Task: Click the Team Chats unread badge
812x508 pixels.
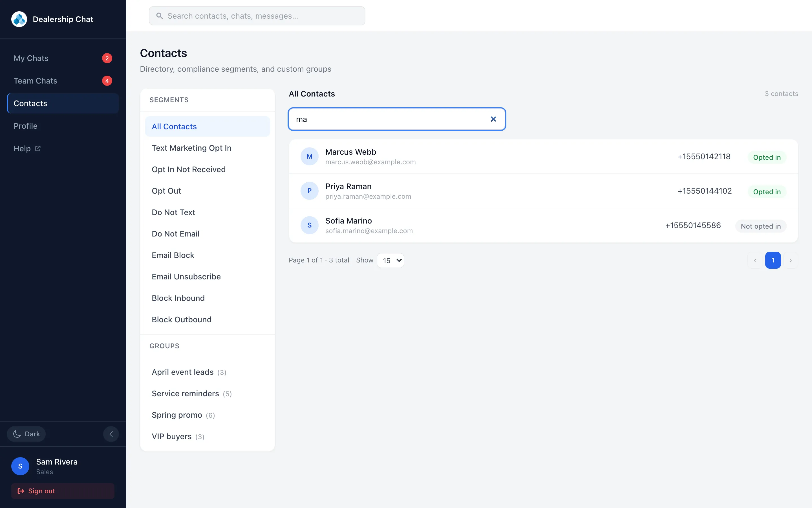Action: [x=107, y=81]
